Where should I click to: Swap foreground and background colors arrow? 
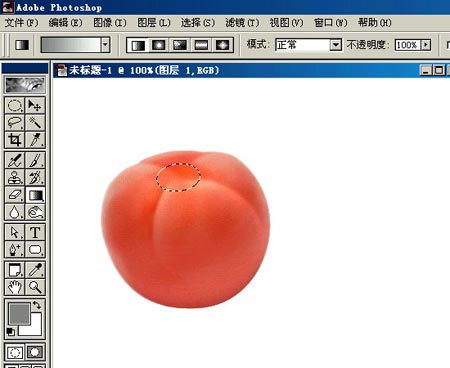pos(37,305)
